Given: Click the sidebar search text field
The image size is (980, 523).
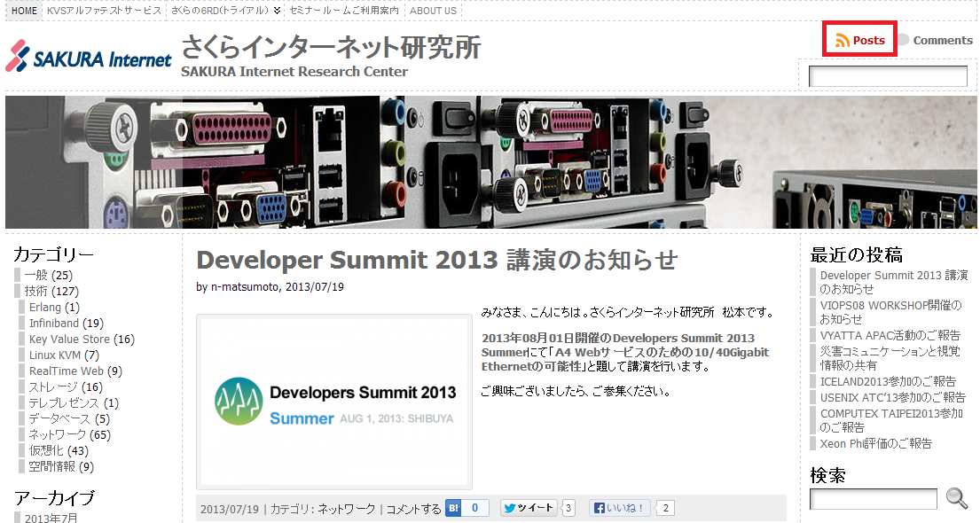Looking at the screenshot, I should [873, 499].
